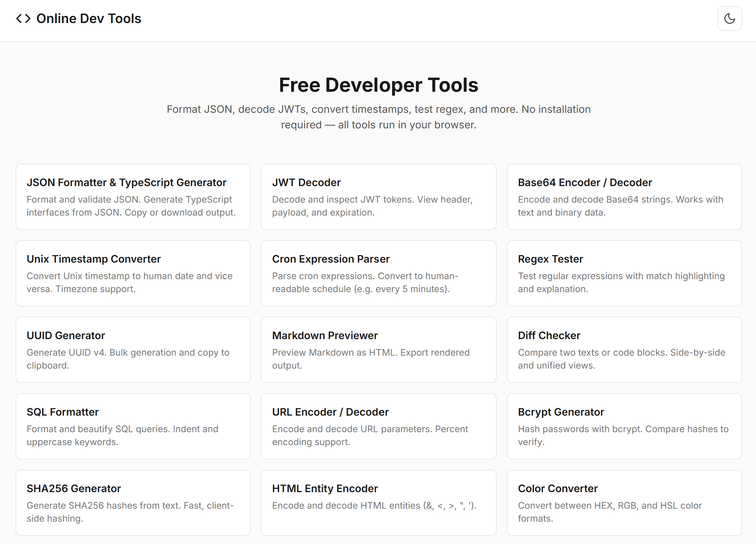Viewport: 756px width, 544px height.
Task: Click the Free Developer Tools heading
Action: 378,85
